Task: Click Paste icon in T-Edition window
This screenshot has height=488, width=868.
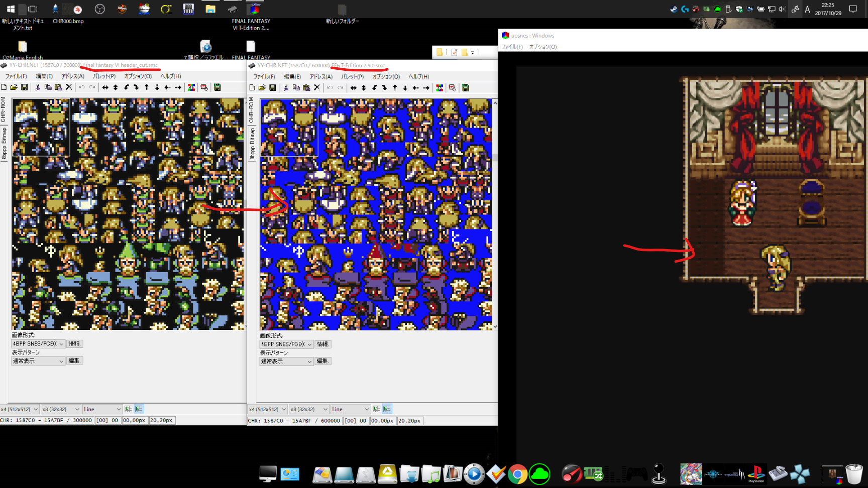Action: pyautogui.click(x=306, y=88)
